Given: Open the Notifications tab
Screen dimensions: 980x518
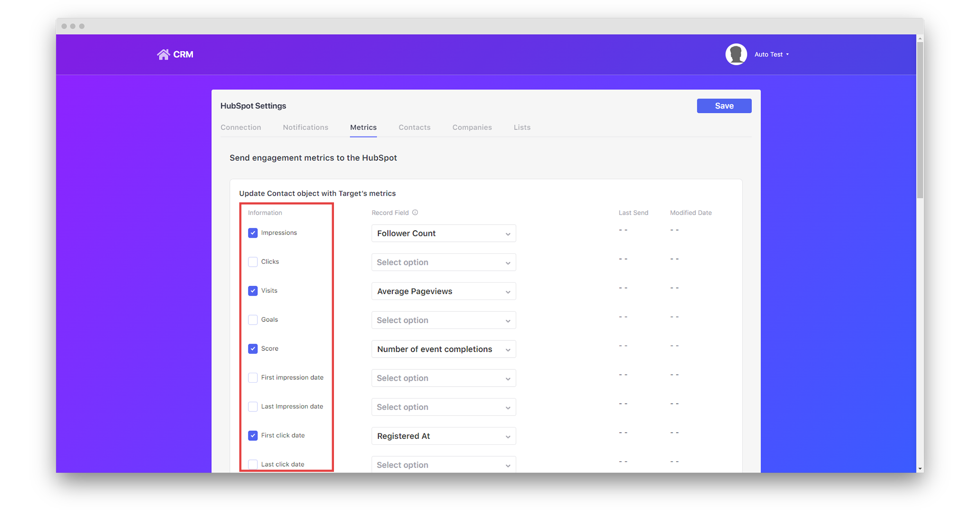Looking at the screenshot, I should click(305, 127).
